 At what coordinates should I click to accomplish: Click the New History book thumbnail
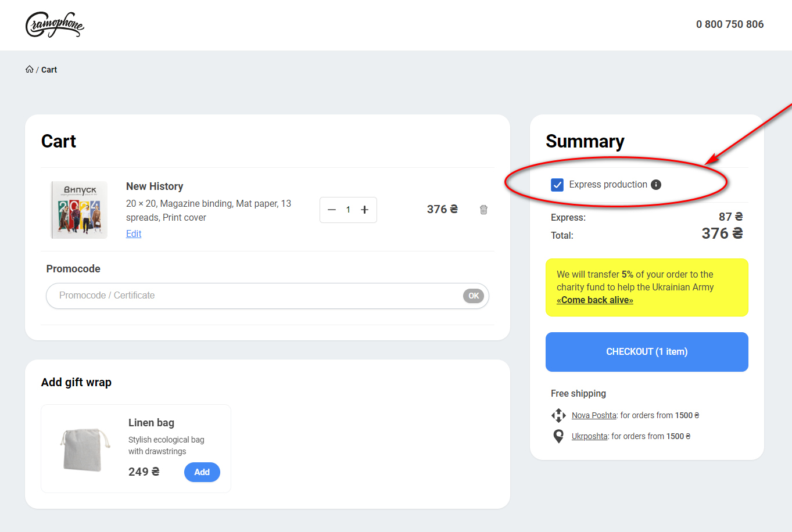(80, 210)
